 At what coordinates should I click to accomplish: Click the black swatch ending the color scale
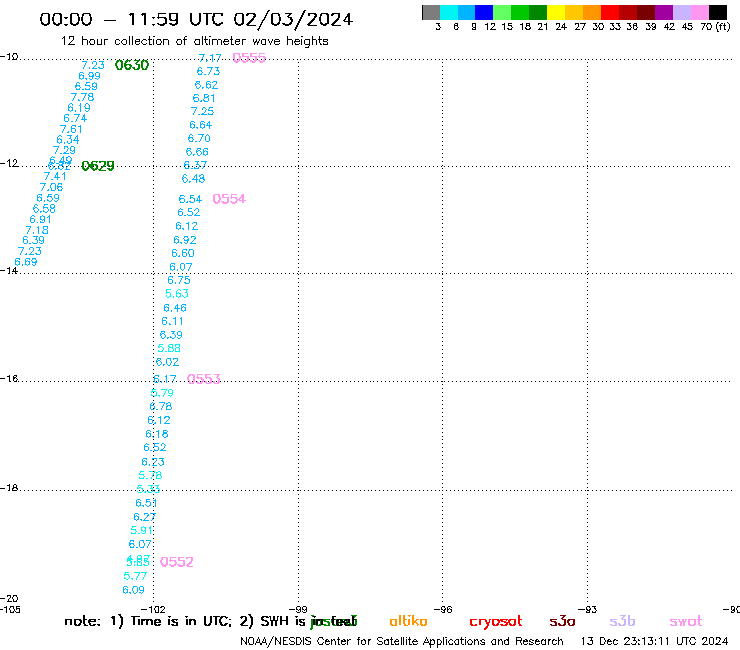coord(718,12)
